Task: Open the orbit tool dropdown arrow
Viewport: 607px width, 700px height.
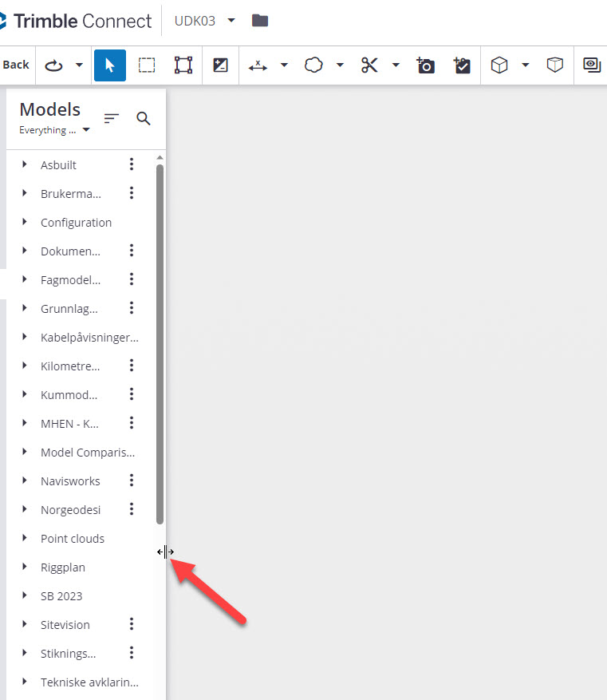Action: [80, 65]
